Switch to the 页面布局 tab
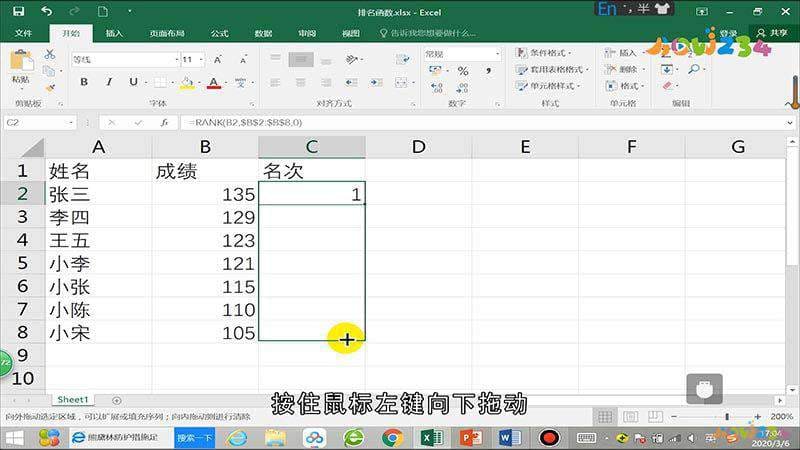 [167, 33]
